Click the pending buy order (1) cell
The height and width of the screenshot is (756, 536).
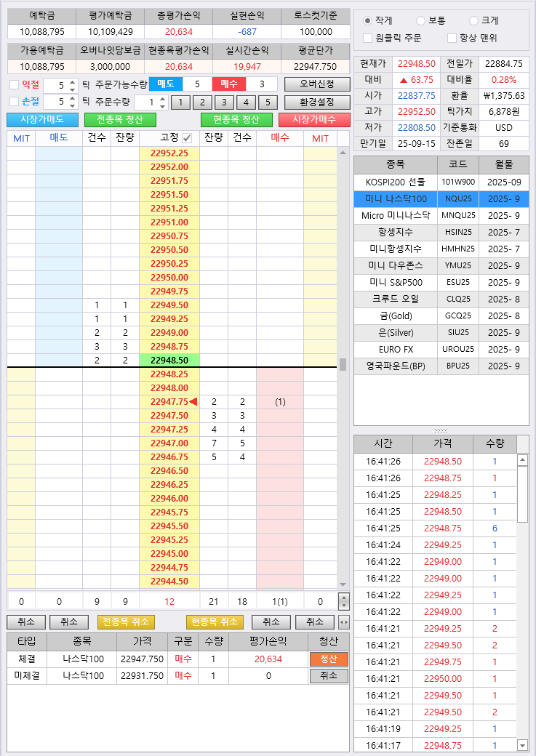tap(280, 401)
